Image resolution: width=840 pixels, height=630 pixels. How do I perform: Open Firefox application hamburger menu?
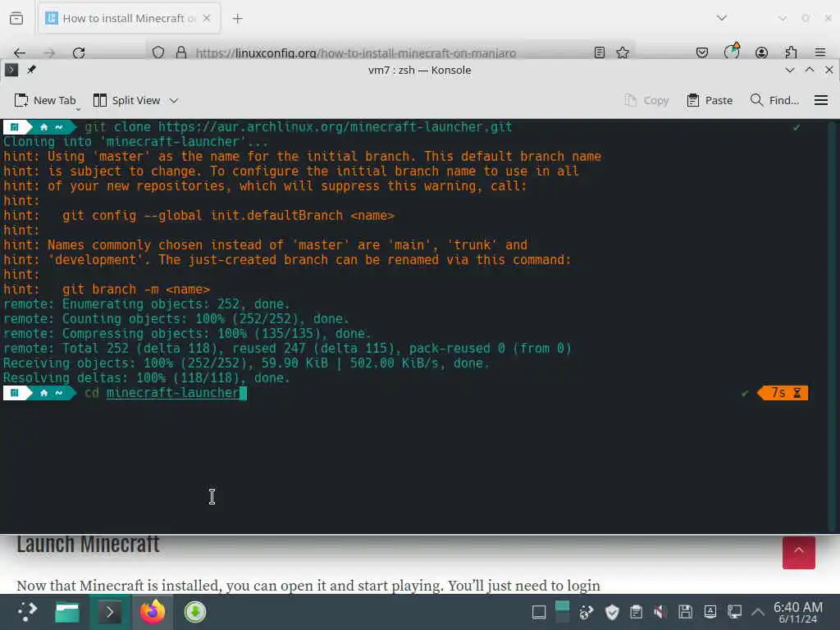(x=820, y=52)
